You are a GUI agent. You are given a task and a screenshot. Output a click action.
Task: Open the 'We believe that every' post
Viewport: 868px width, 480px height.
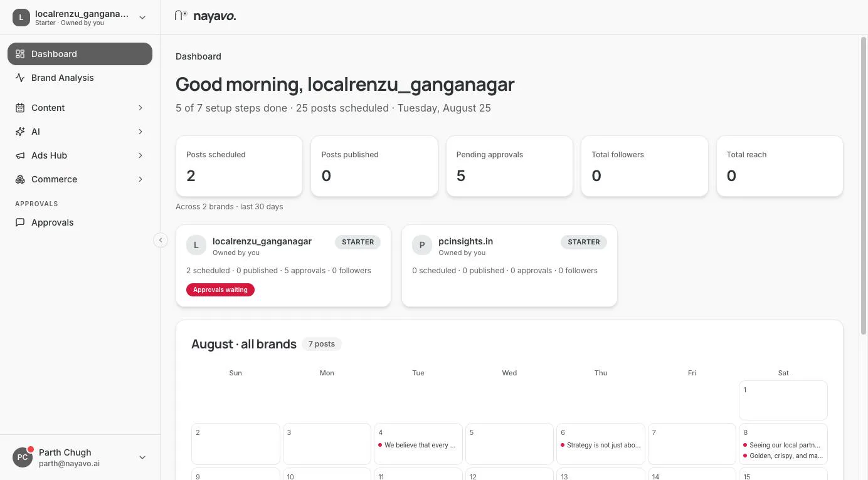pos(418,445)
